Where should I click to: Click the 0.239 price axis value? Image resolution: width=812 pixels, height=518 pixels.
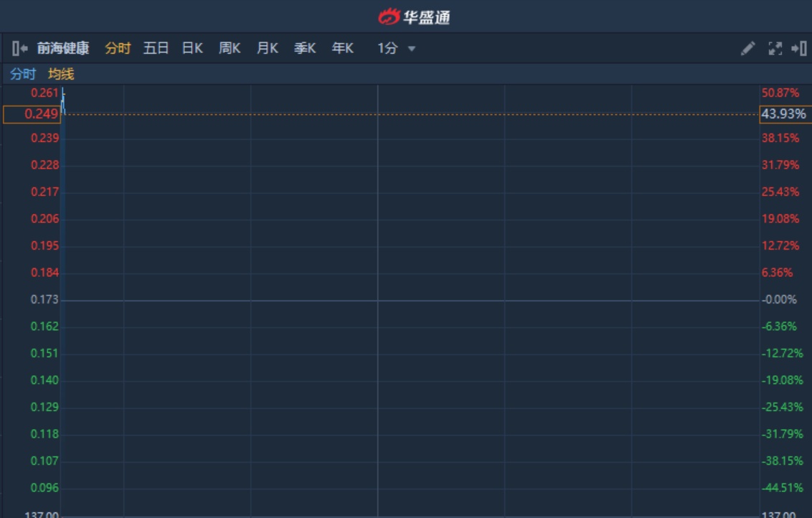(x=45, y=138)
